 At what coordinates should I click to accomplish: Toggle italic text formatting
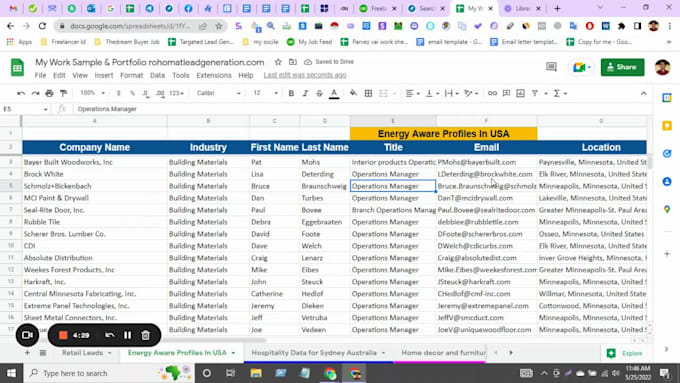[305, 93]
